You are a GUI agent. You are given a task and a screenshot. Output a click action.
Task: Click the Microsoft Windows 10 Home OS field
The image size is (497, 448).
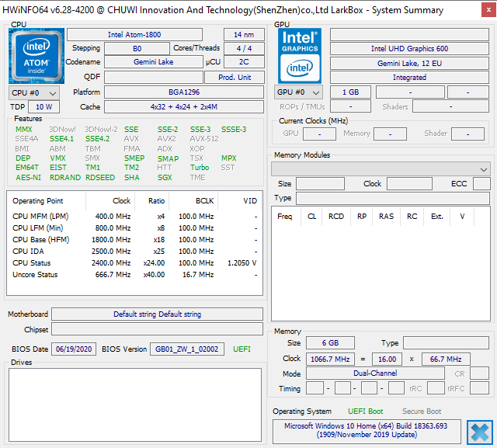pyautogui.click(x=367, y=430)
